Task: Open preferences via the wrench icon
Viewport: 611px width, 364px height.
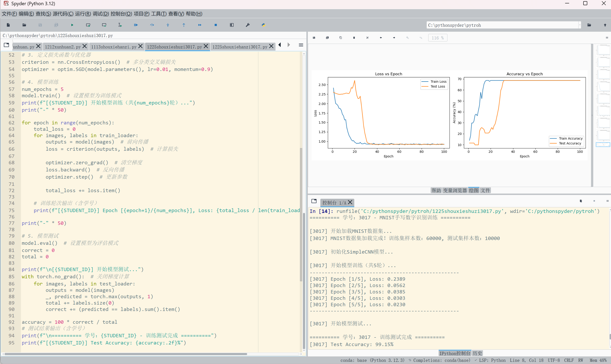Action: pos(248,25)
